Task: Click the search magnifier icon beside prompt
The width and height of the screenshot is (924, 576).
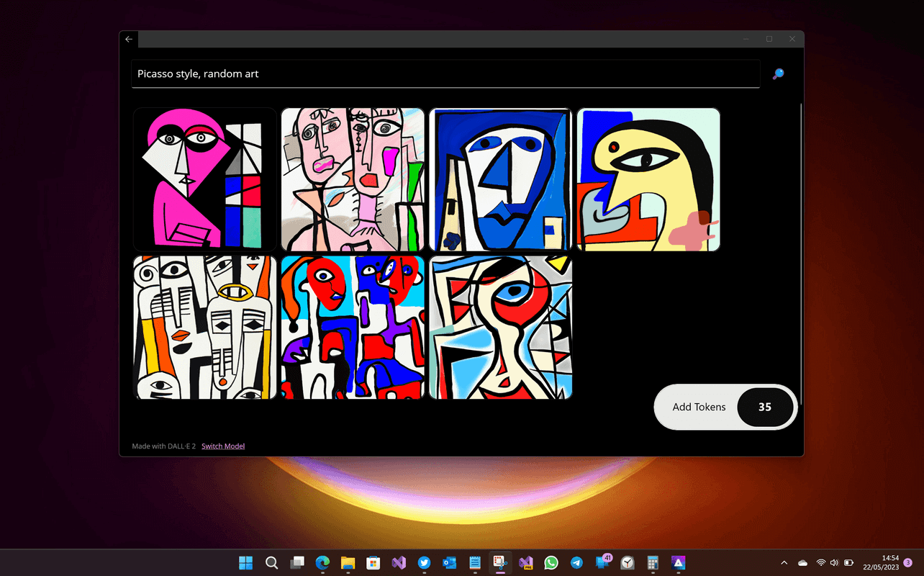Action: (778, 73)
